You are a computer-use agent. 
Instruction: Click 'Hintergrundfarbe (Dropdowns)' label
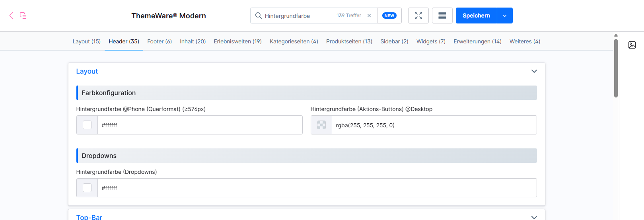[x=117, y=172]
